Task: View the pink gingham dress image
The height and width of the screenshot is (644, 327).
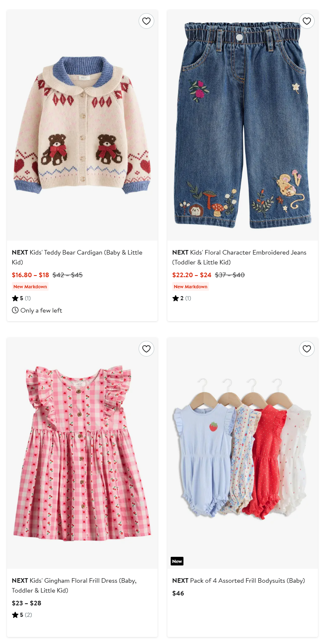Action: [82, 453]
